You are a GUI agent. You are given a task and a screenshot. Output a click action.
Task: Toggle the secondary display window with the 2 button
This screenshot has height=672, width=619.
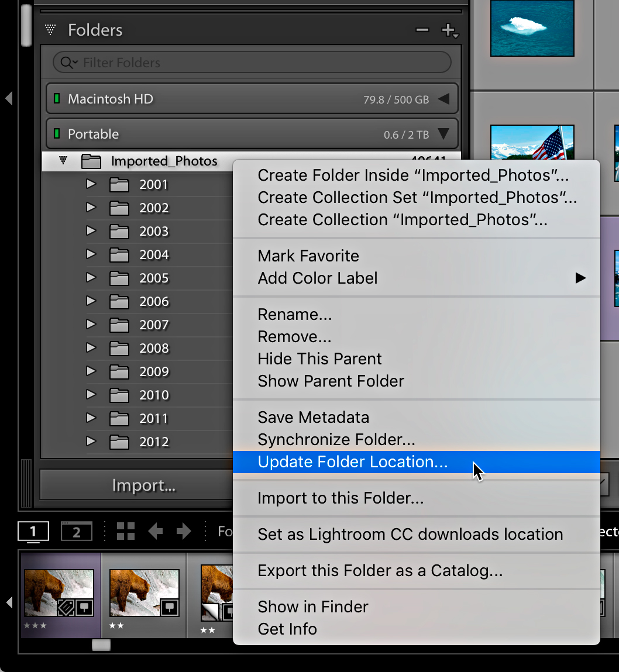click(76, 531)
